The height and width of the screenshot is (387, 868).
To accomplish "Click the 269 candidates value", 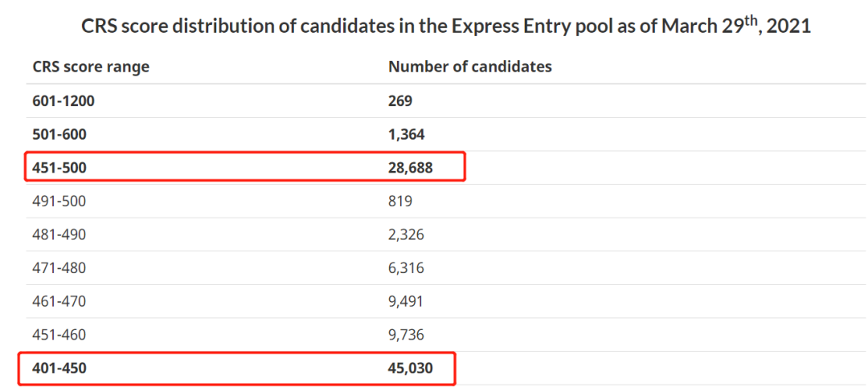I will 400,101.
